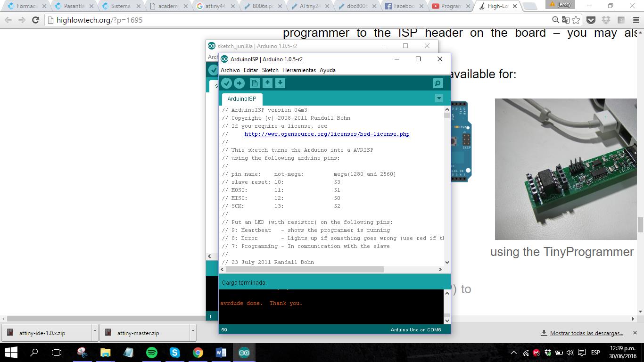This screenshot has height=362, width=644.
Task: Switch to the academy browser tab
Action: tap(168, 6)
